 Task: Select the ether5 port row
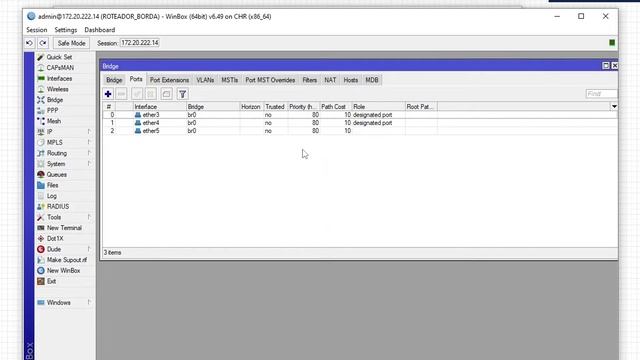point(359,131)
